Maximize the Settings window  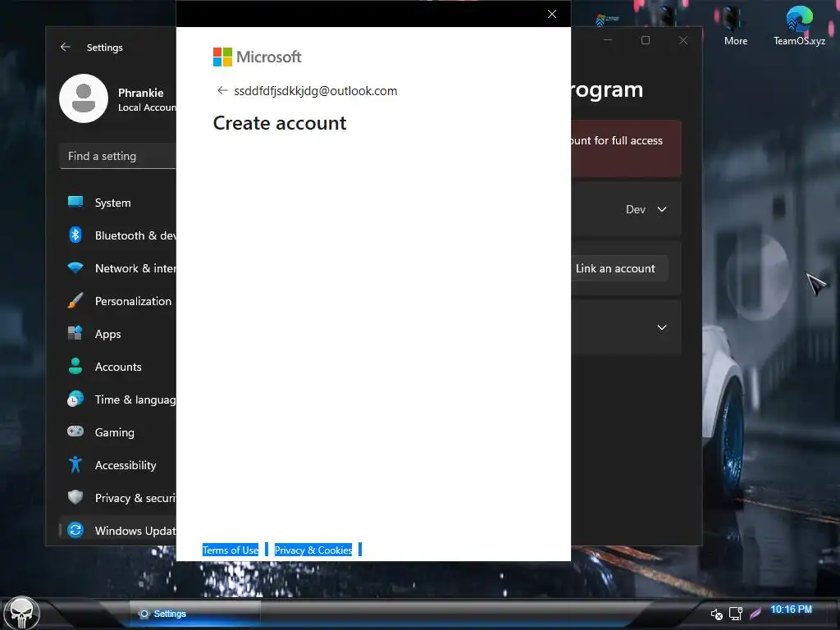pyautogui.click(x=646, y=40)
